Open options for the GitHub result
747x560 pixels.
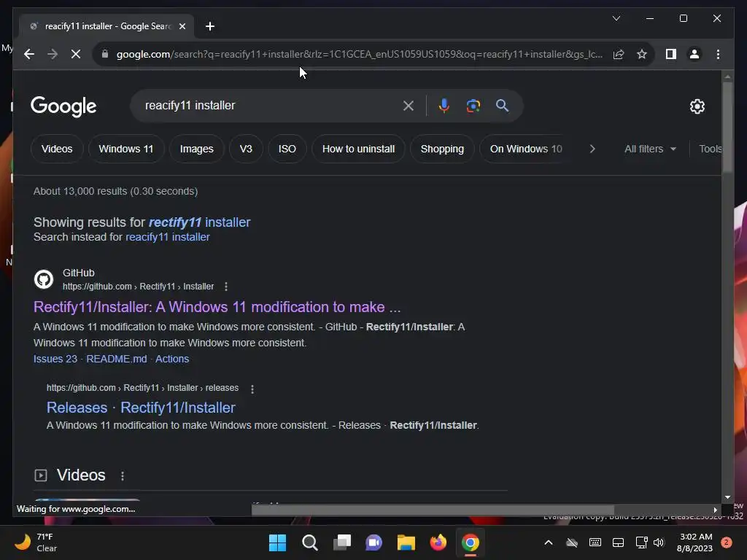coord(226,287)
